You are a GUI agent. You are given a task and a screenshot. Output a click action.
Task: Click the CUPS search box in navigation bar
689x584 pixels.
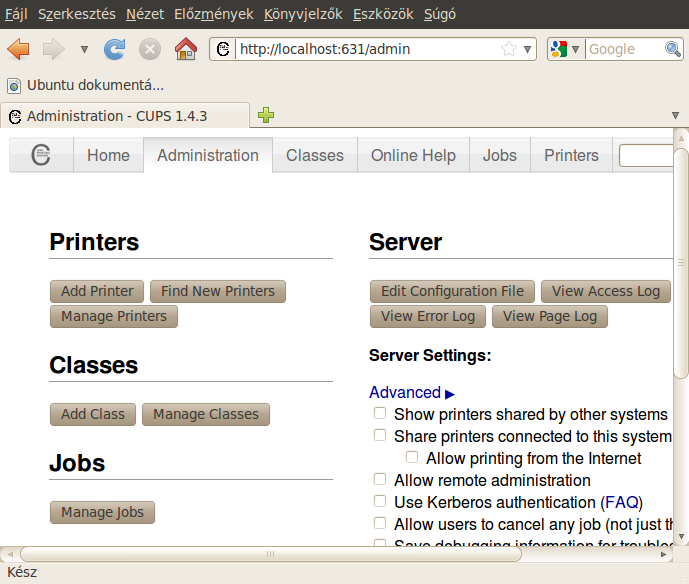point(646,156)
